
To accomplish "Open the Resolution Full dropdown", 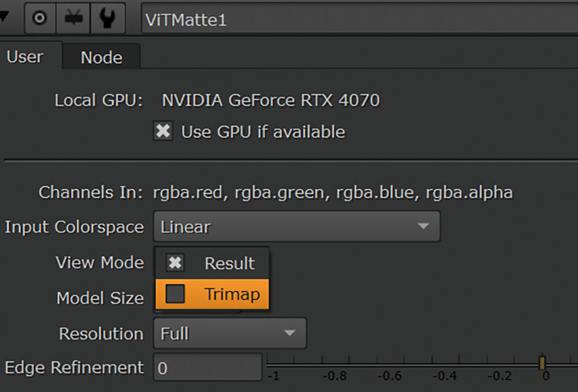I will pos(229,333).
